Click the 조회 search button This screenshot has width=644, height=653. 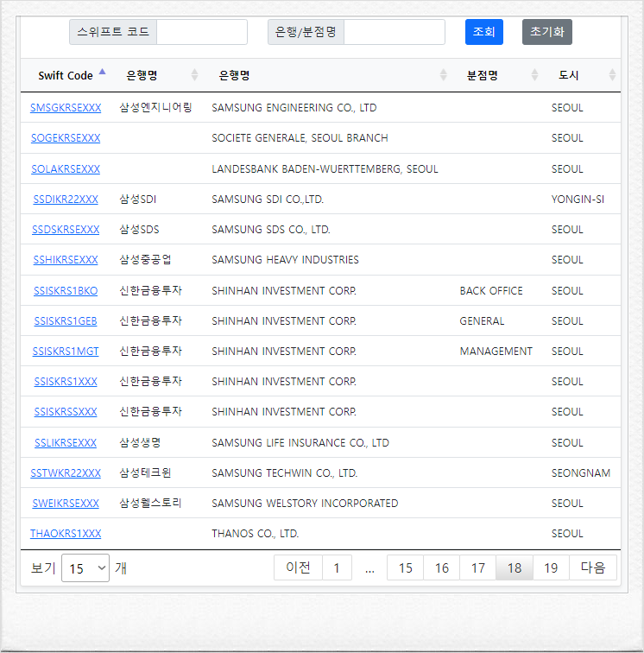coord(483,32)
